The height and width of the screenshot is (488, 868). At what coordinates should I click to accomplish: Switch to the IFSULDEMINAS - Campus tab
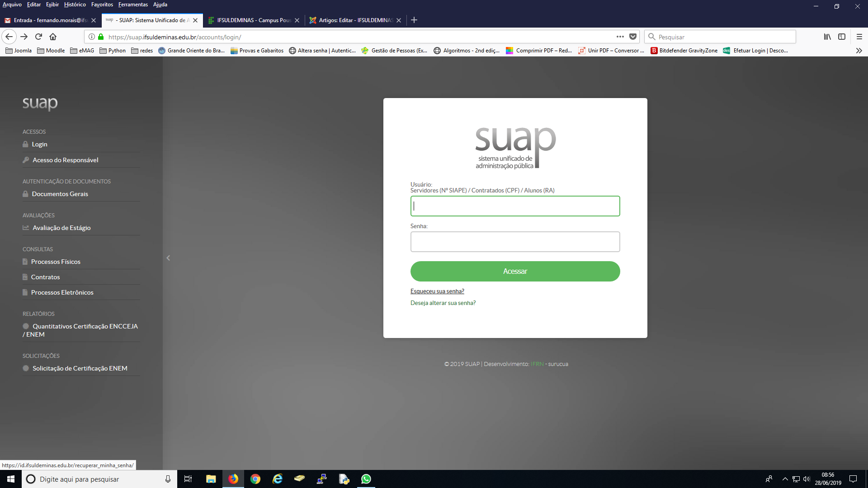coord(253,20)
